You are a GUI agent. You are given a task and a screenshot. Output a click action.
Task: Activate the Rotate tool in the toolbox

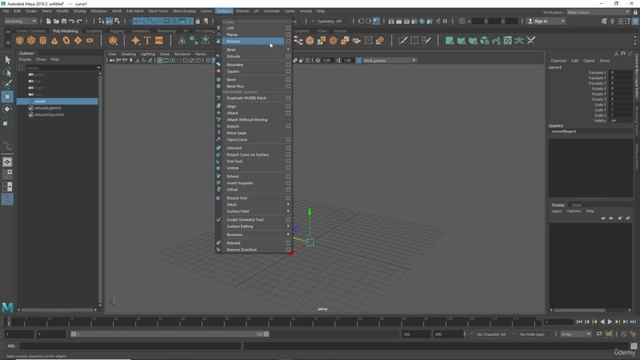[7, 109]
